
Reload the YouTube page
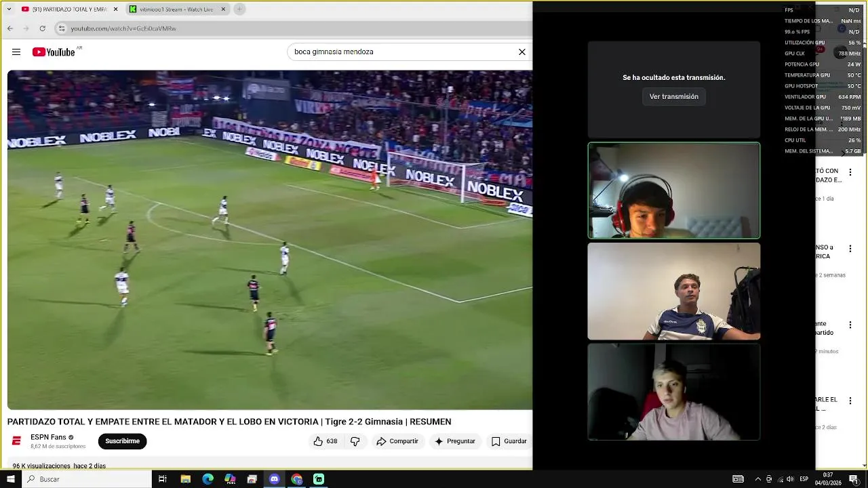pyautogui.click(x=43, y=28)
